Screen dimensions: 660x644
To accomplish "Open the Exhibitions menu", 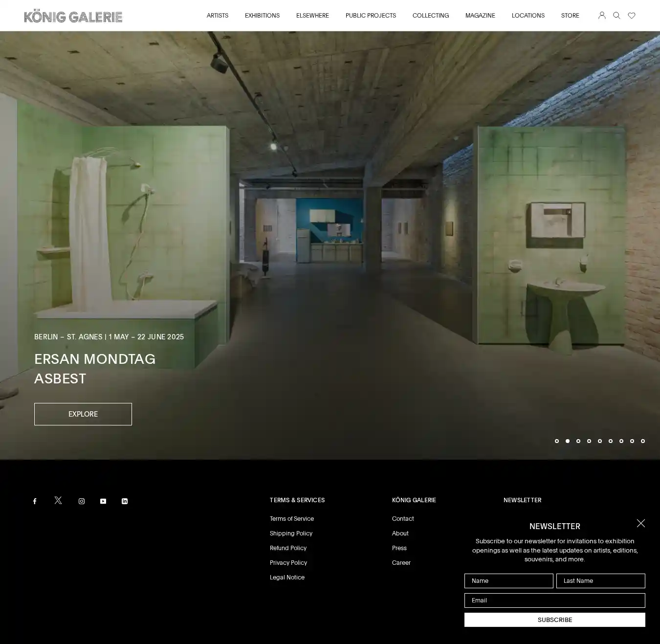I will (262, 16).
